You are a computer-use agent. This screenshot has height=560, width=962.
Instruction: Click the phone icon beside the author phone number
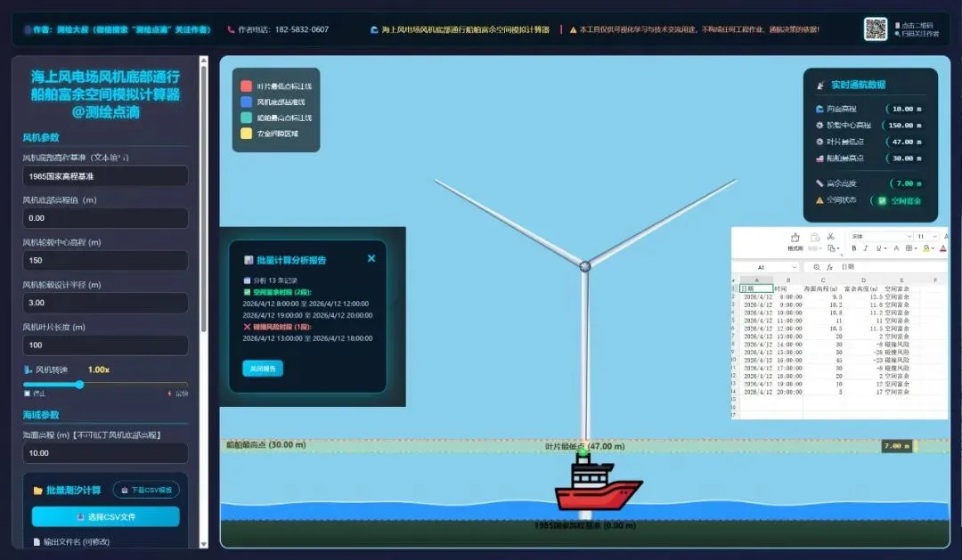tap(231, 29)
